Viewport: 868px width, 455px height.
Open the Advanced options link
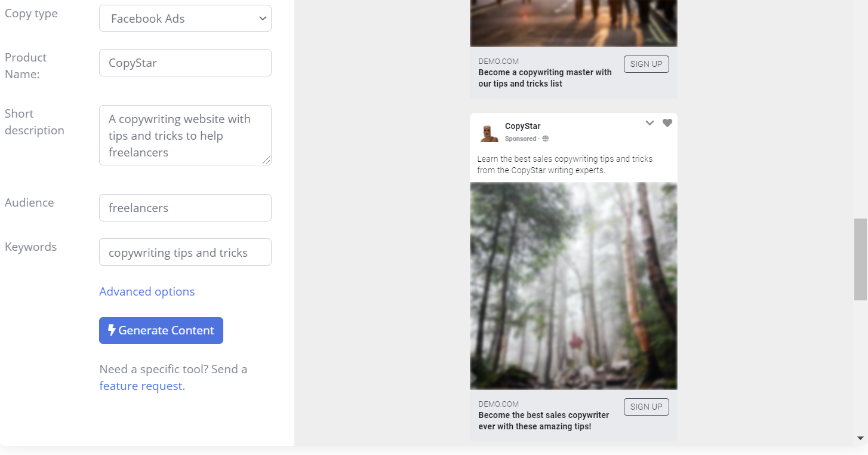[147, 291]
